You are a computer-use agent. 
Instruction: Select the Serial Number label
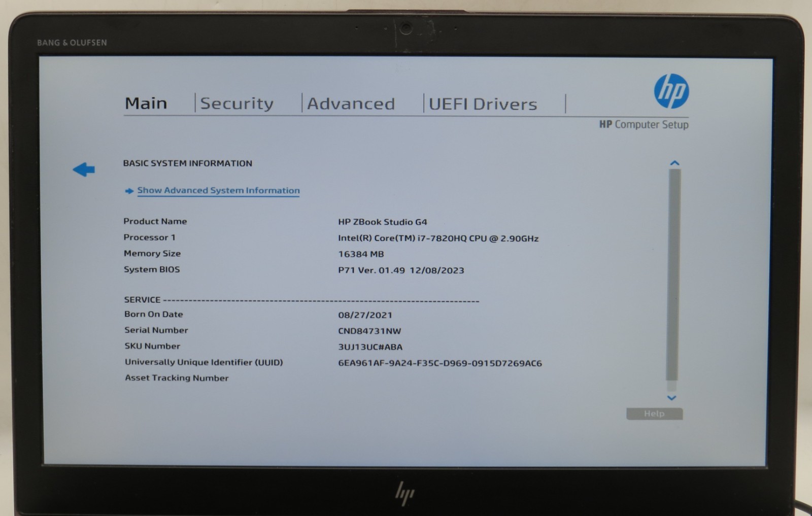(x=156, y=330)
